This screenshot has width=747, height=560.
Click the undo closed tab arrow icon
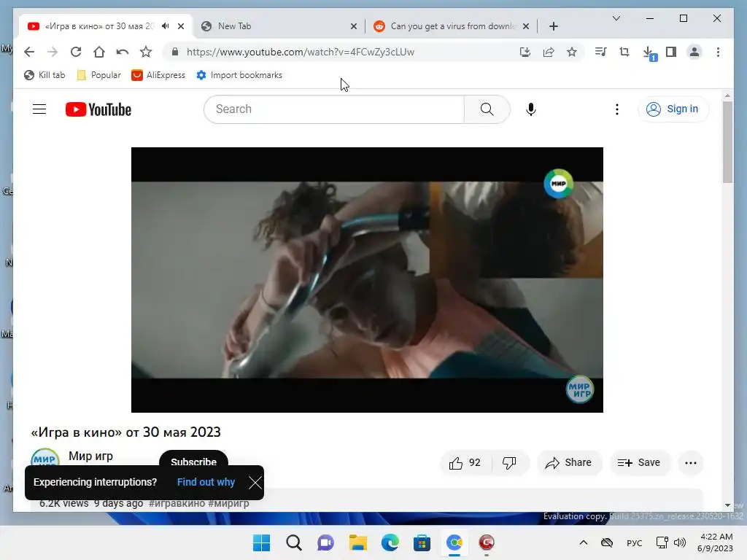(123, 52)
